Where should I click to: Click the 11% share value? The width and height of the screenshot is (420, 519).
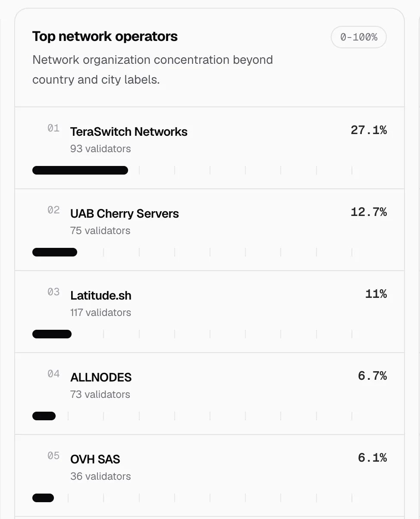click(x=376, y=294)
